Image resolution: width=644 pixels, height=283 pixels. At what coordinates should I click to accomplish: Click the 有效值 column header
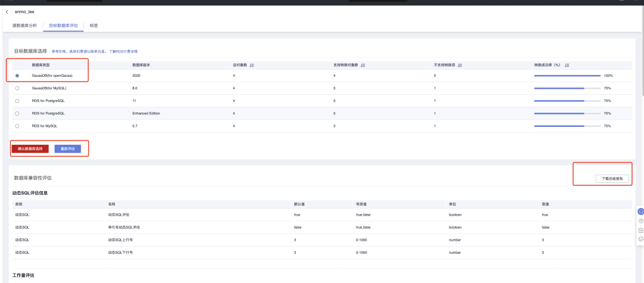tap(361, 204)
